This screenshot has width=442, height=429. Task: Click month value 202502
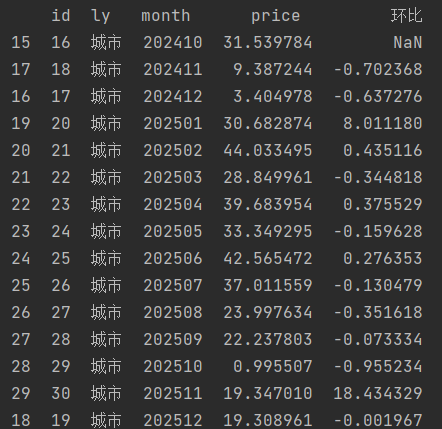(x=173, y=151)
